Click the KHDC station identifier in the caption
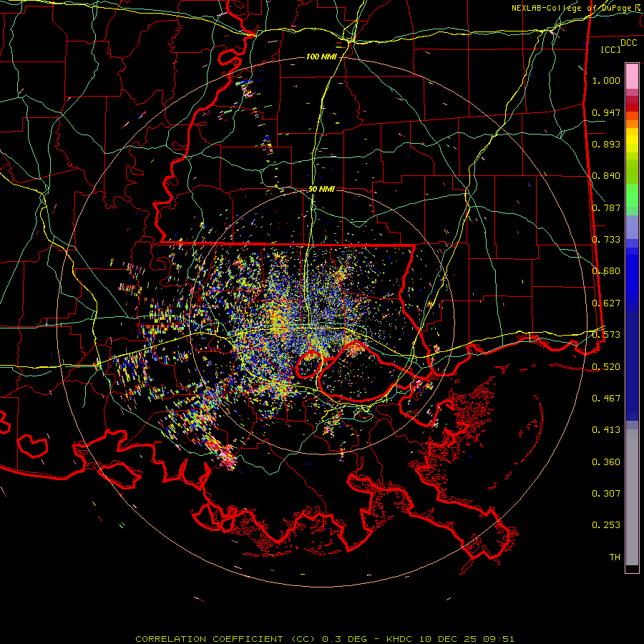Image resolution: width=644 pixels, height=644 pixels. (401, 639)
